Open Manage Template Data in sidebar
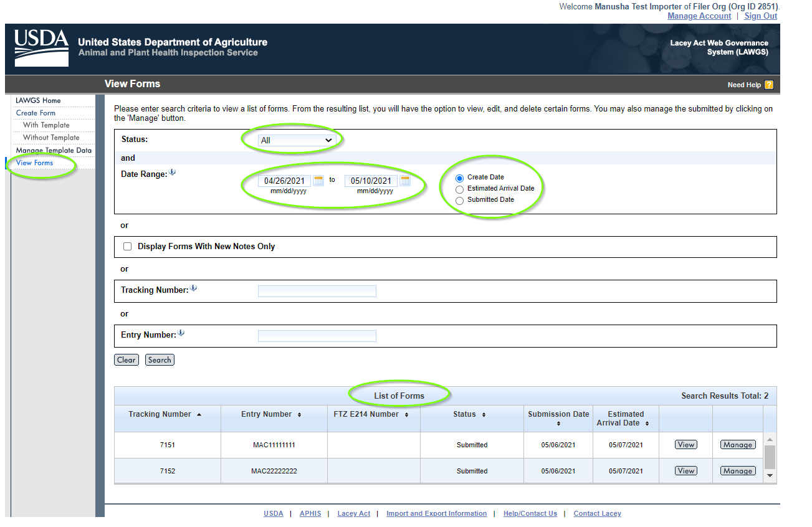Image resolution: width=812 pixels, height=527 pixels. coord(54,150)
